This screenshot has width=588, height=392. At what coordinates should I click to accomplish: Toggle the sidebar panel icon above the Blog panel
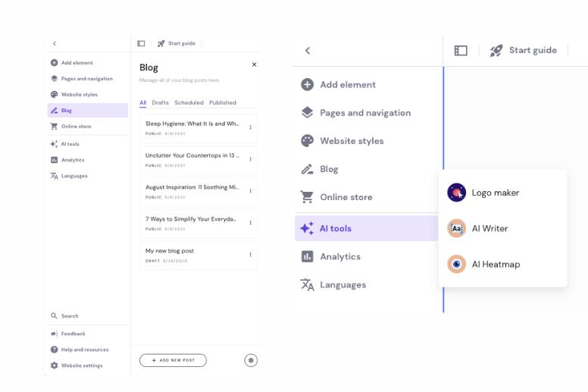coord(141,43)
